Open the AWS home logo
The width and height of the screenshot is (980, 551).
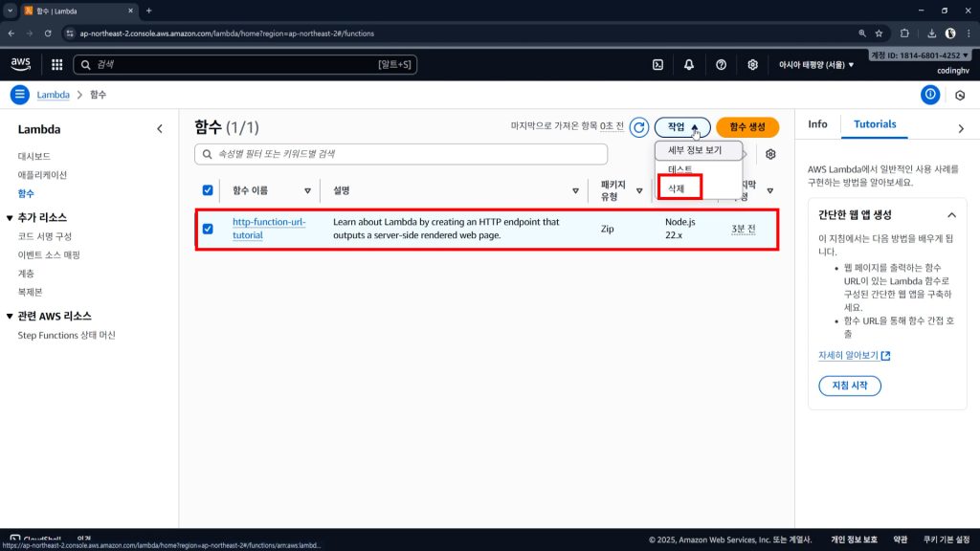point(21,64)
